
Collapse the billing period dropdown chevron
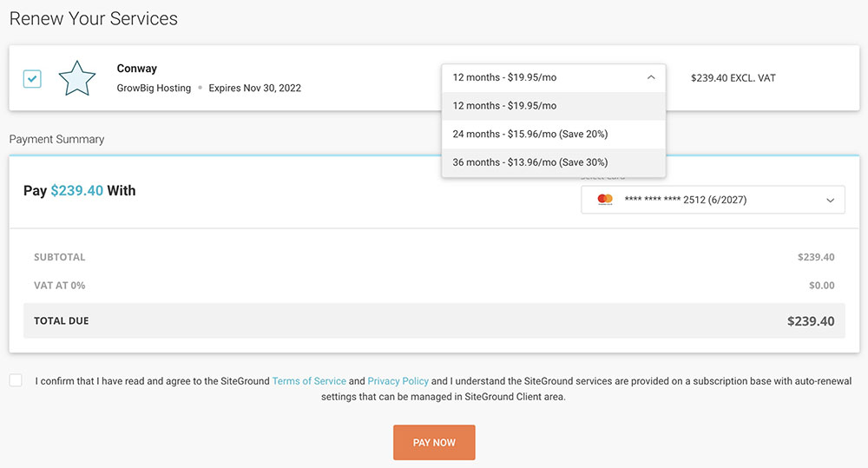[x=651, y=77]
